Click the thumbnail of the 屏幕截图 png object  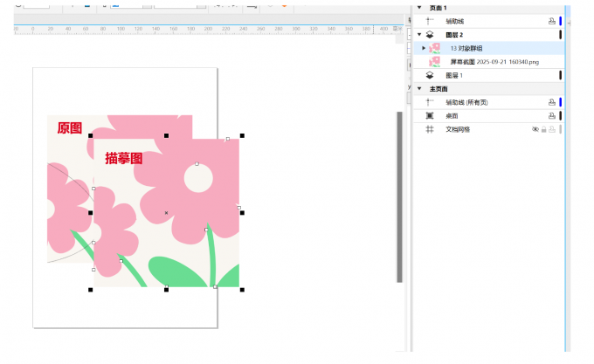434,62
